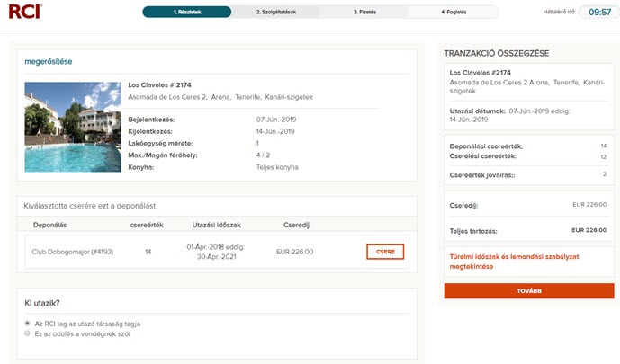Click check-out date 14-Jún.-2019 in details
The image size is (620, 364).
(275, 131)
